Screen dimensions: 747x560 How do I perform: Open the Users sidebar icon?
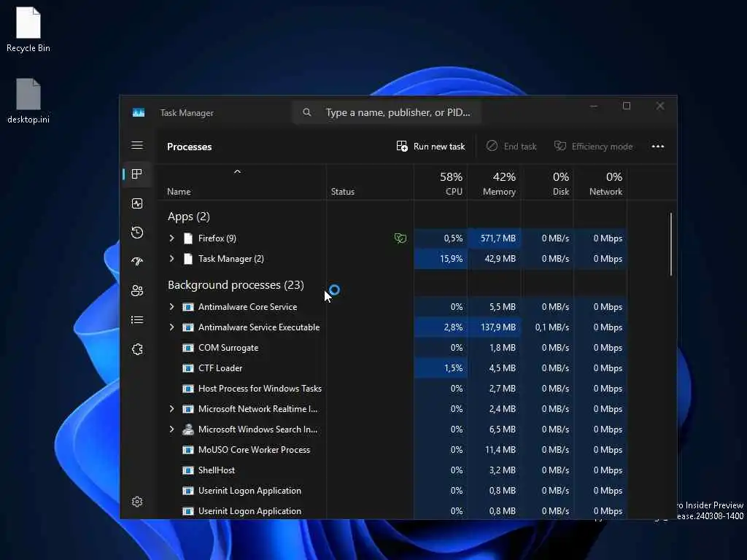[137, 290]
